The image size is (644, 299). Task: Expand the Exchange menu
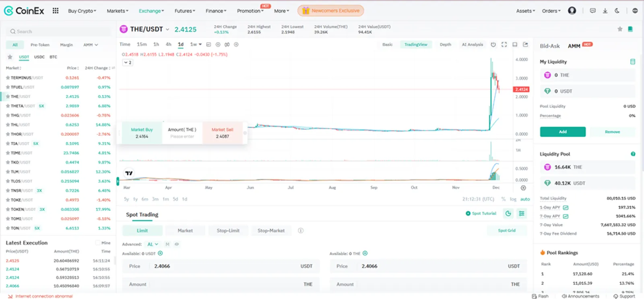(x=151, y=11)
